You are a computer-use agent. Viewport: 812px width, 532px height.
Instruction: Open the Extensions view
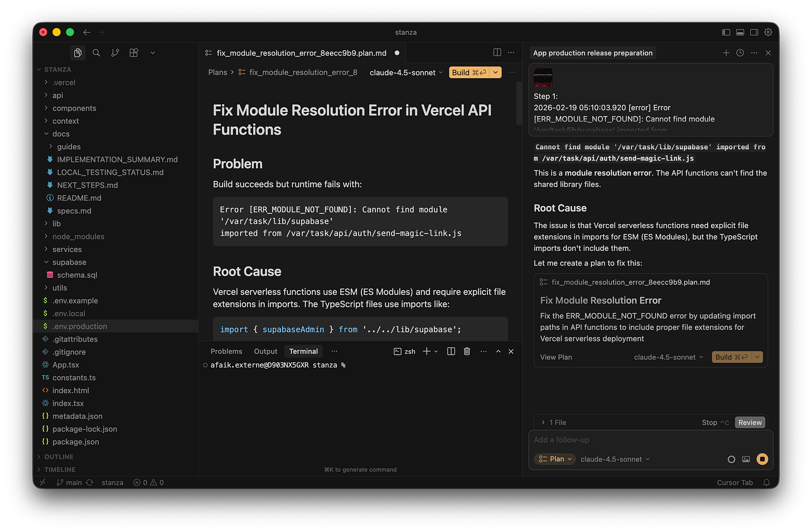(x=133, y=52)
